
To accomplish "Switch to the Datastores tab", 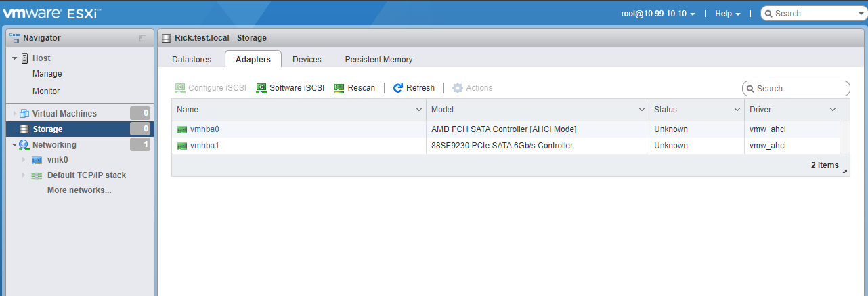I will (x=192, y=60).
